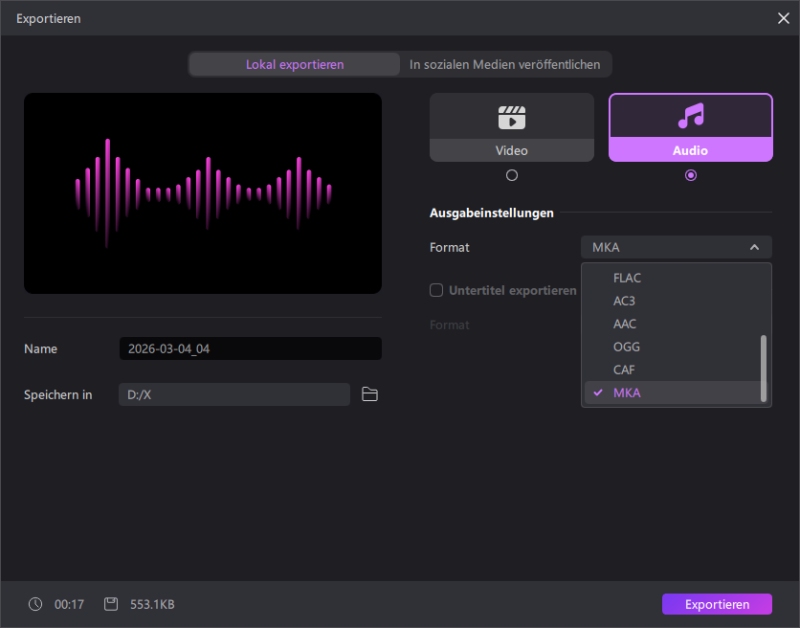Click the Audio music note icon
Screen dimensions: 800x628
(x=690, y=118)
